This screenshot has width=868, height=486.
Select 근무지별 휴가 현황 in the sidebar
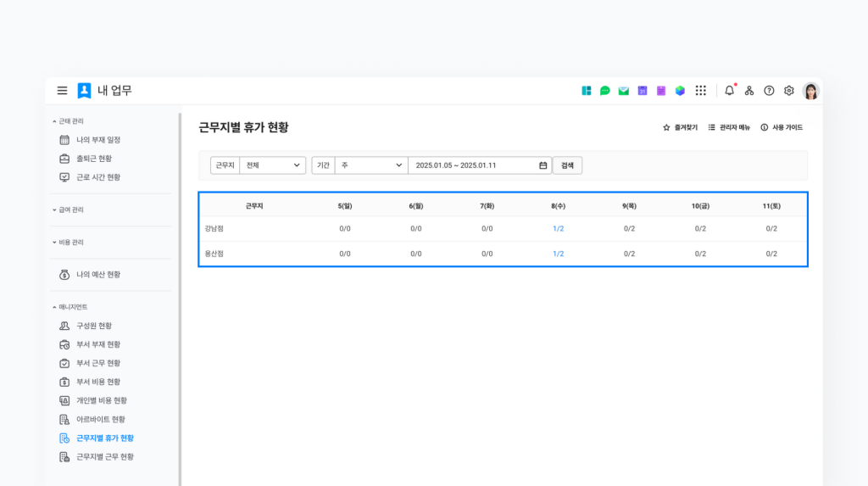click(104, 438)
